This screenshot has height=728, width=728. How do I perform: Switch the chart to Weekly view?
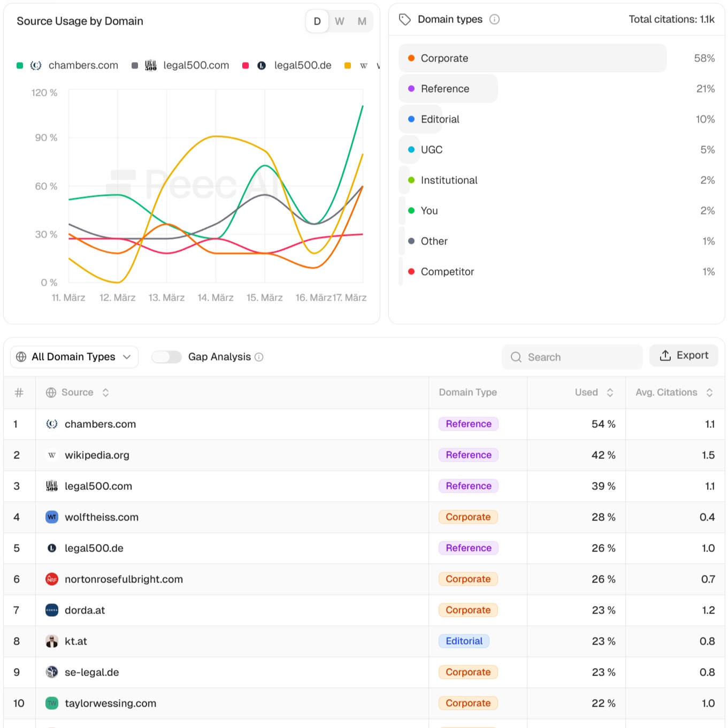tap(339, 21)
